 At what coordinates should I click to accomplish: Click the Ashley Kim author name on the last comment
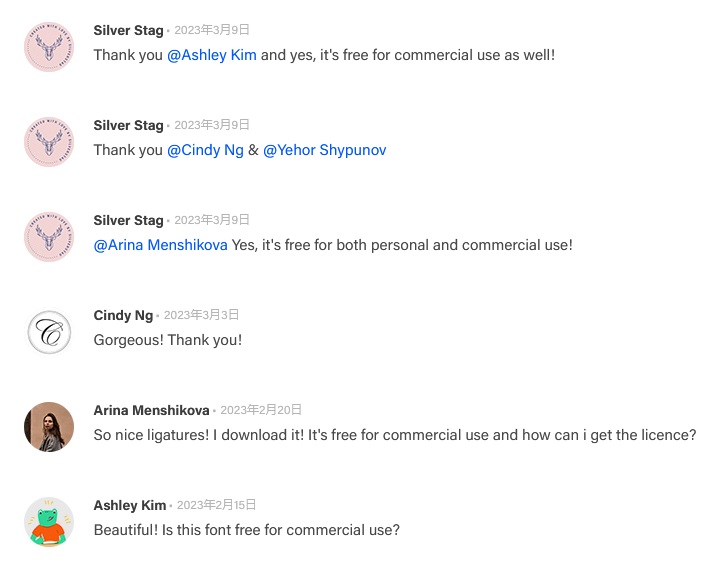point(130,505)
